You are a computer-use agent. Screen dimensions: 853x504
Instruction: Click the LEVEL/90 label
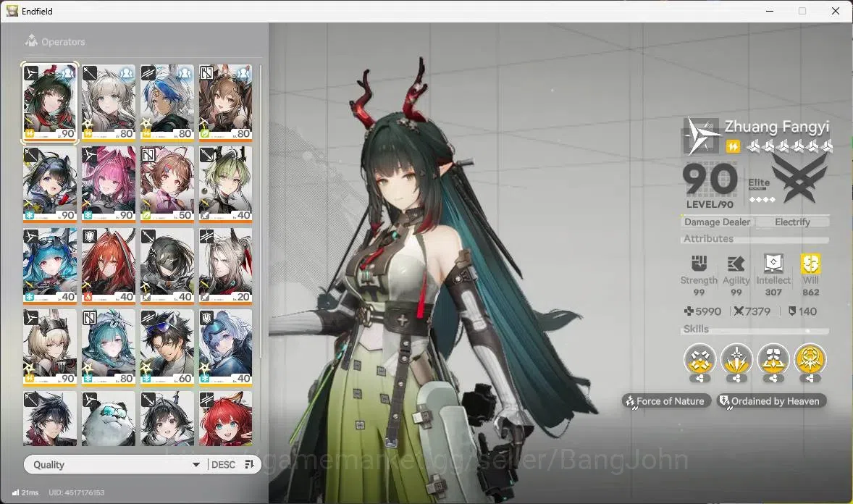click(710, 204)
